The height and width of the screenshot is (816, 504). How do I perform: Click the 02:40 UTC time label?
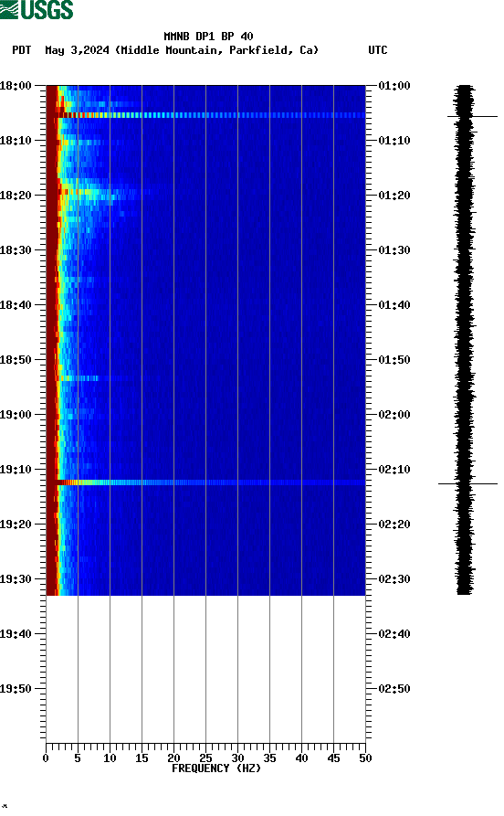click(x=394, y=634)
